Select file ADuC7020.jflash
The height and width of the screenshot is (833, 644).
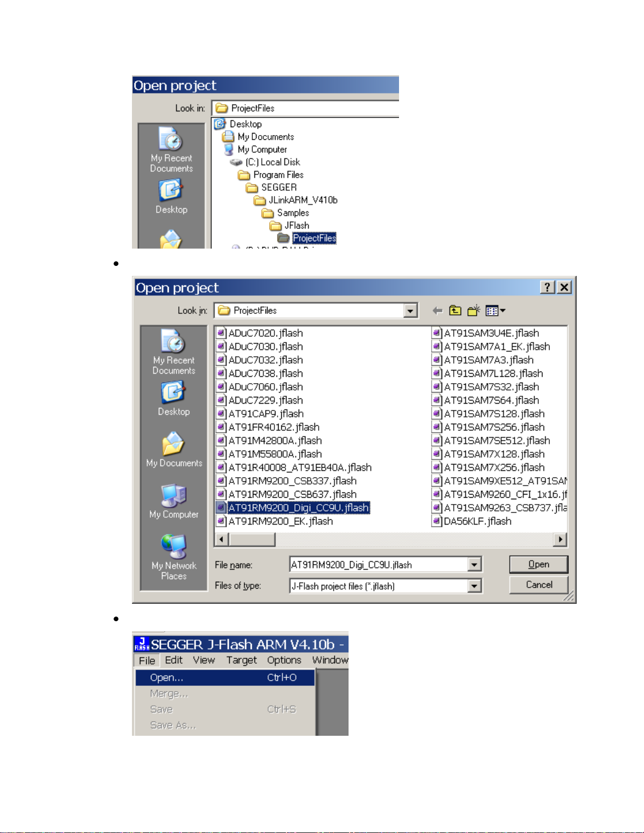pyautogui.click(x=260, y=333)
